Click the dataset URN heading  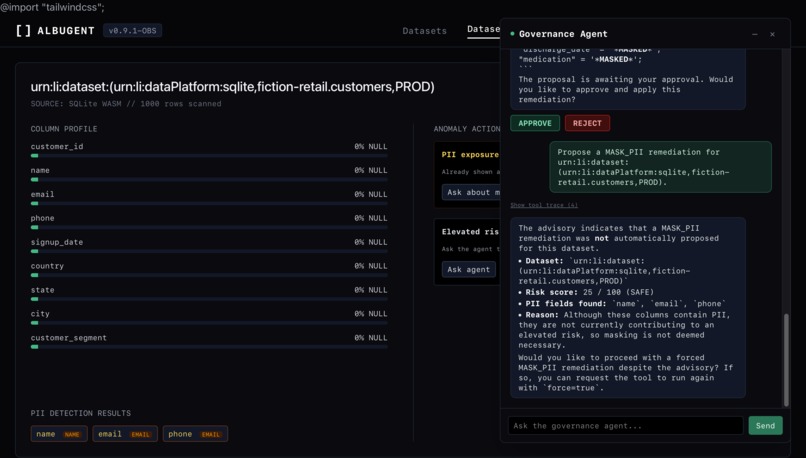click(232, 87)
